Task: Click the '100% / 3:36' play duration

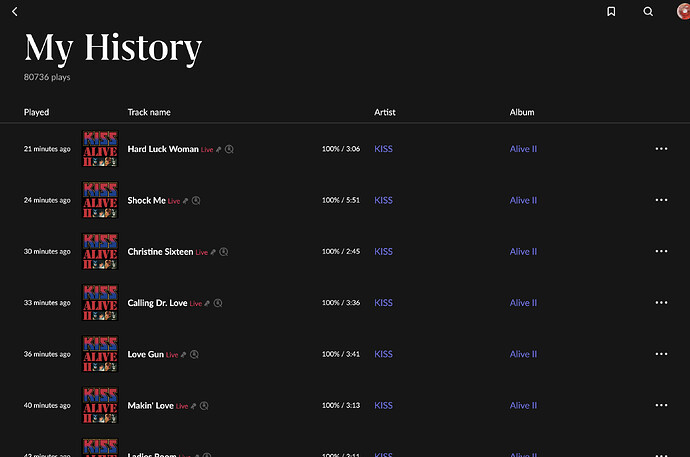Action: (341, 303)
